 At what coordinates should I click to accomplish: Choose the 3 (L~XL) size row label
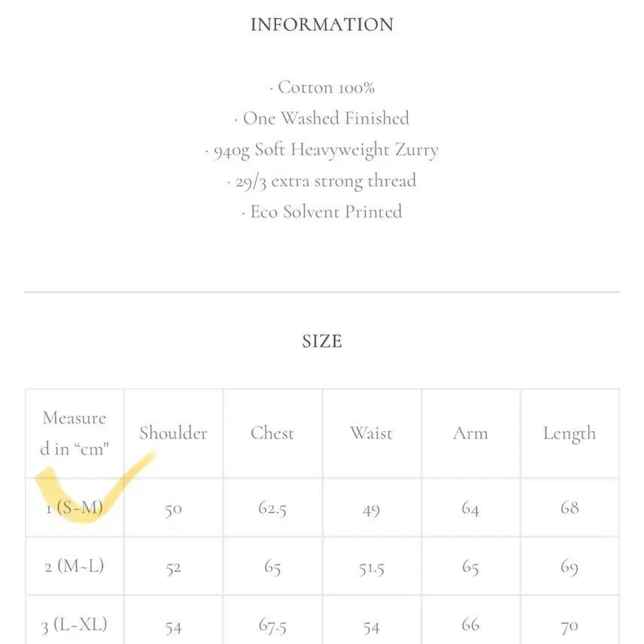pos(74,624)
